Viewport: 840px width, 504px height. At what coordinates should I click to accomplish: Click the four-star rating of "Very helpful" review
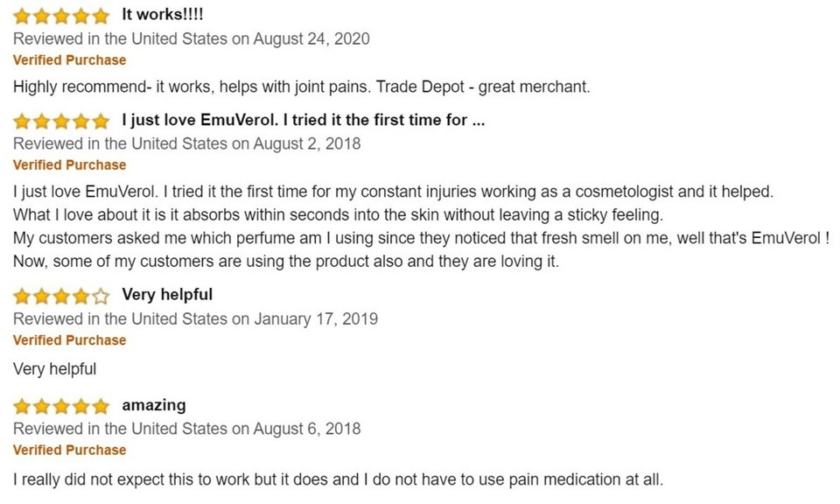tap(61, 296)
